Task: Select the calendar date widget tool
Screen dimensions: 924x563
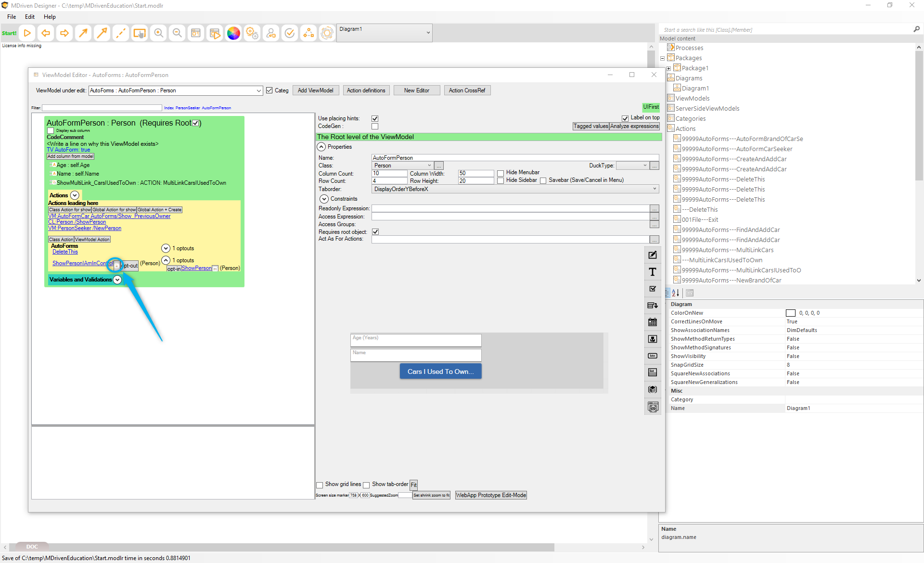Action: [653, 322]
